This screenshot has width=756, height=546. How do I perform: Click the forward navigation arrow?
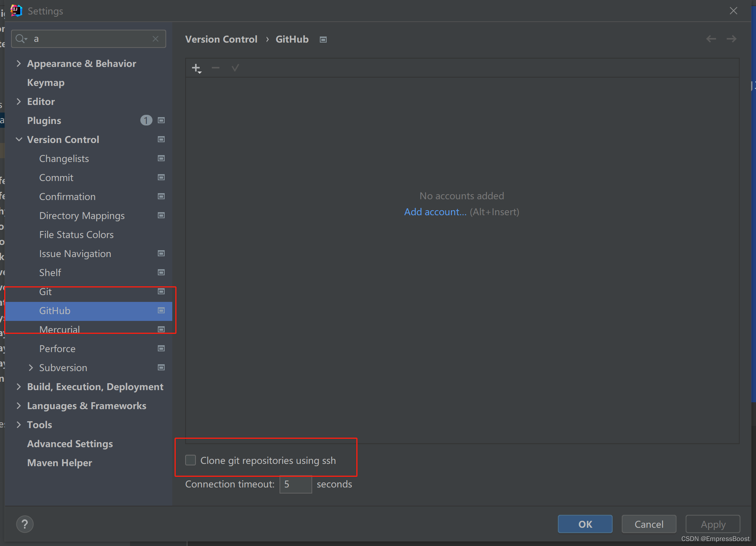pyautogui.click(x=731, y=38)
